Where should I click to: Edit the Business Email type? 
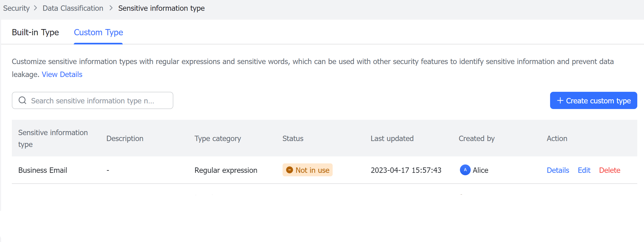584,170
